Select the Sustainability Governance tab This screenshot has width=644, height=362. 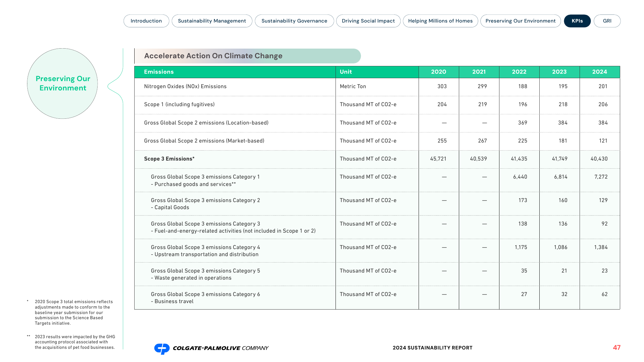coord(294,21)
